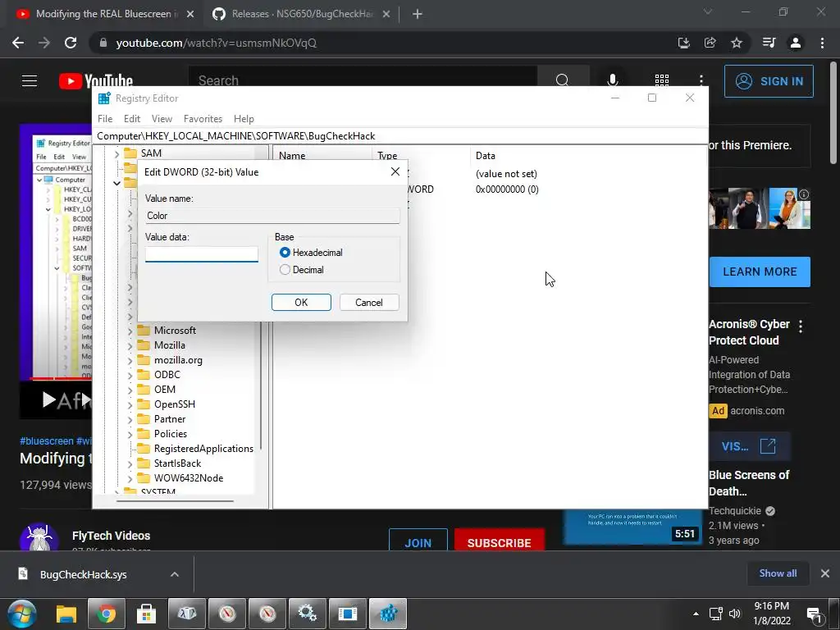
Task: Select the Partner key folder
Action: pos(162,419)
